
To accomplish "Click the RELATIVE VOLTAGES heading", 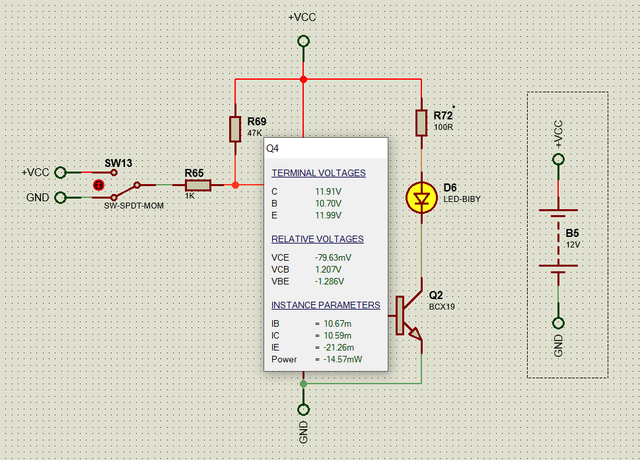I will (x=318, y=239).
